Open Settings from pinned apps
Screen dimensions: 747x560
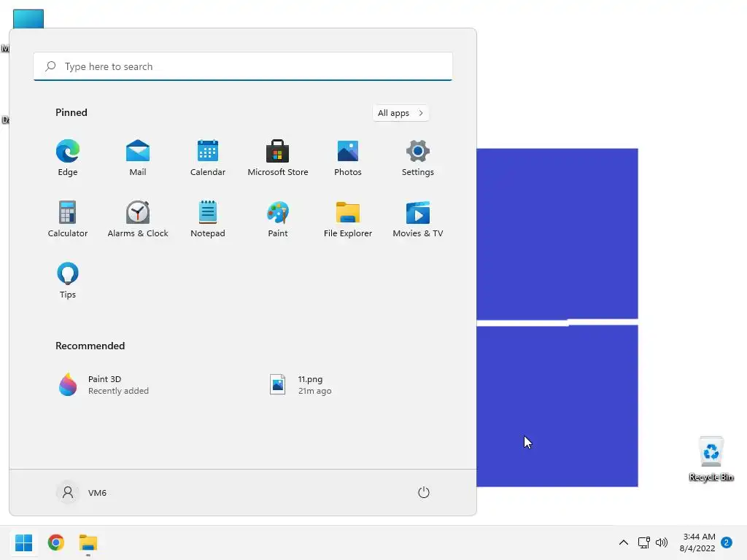[418, 157]
